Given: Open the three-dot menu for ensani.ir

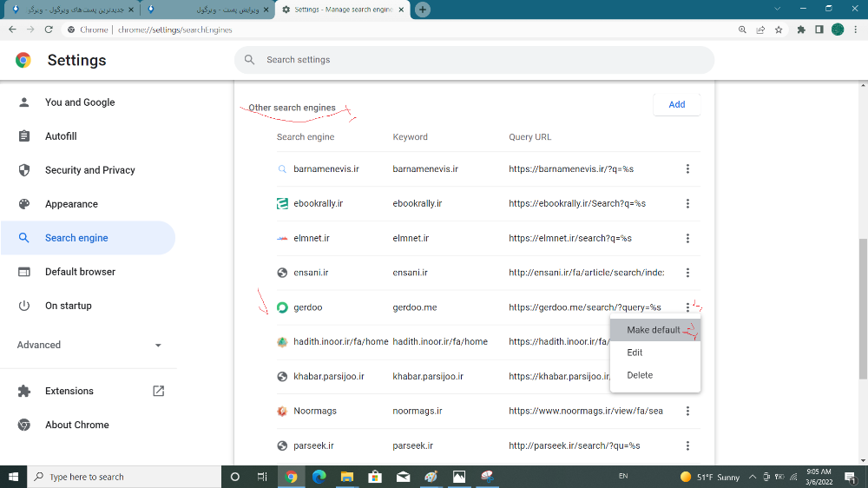Looking at the screenshot, I should point(687,273).
